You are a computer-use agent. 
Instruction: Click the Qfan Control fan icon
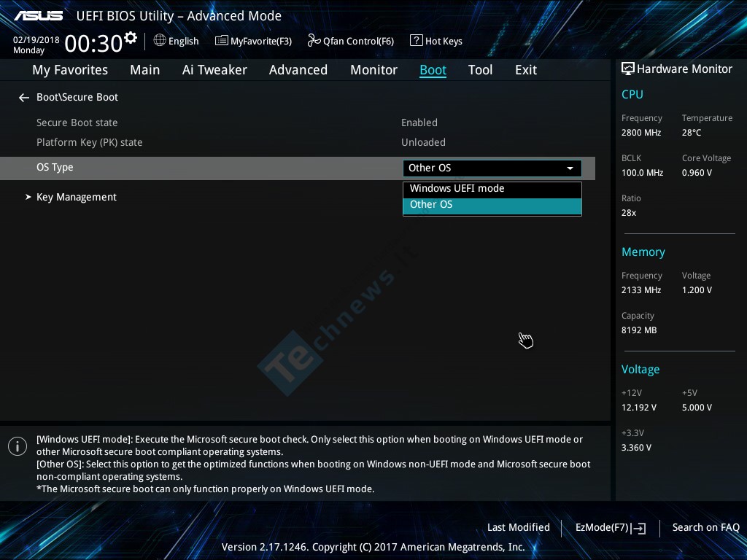click(314, 41)
